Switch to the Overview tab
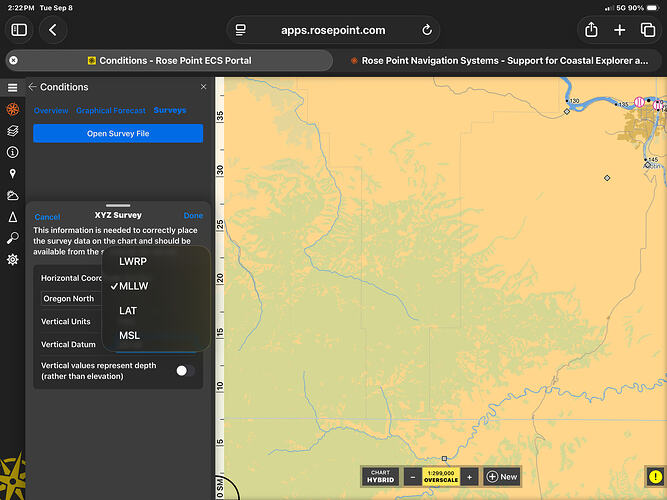This screenshot has width=667, height=500. (51, 111)
